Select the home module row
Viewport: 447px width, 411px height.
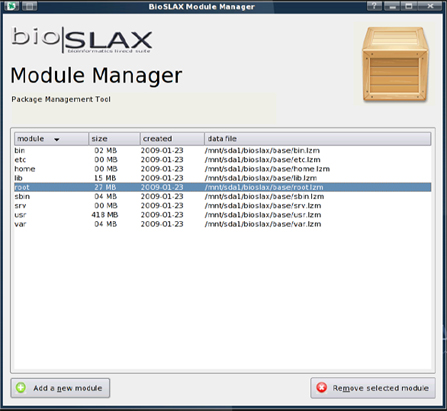pos(222,169)
